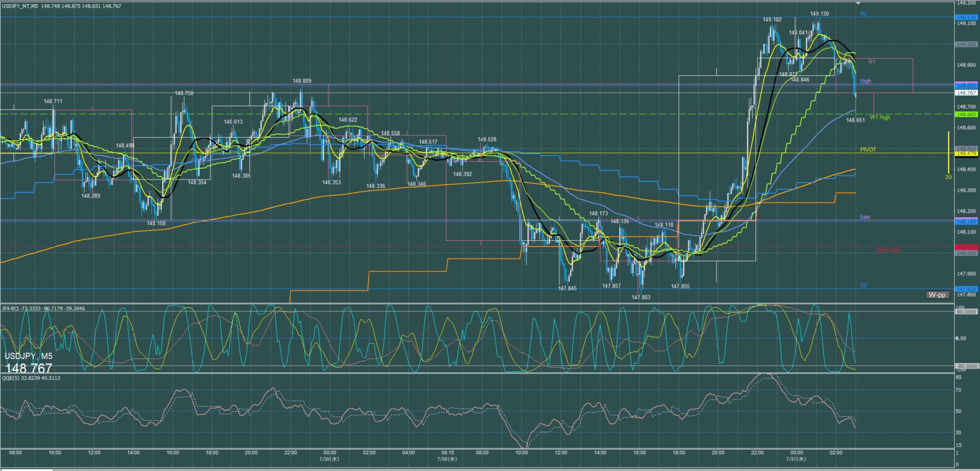Click the 06:15 time label on time axis
This screenshot has height=471, width=980.
[x=448, y=453]
